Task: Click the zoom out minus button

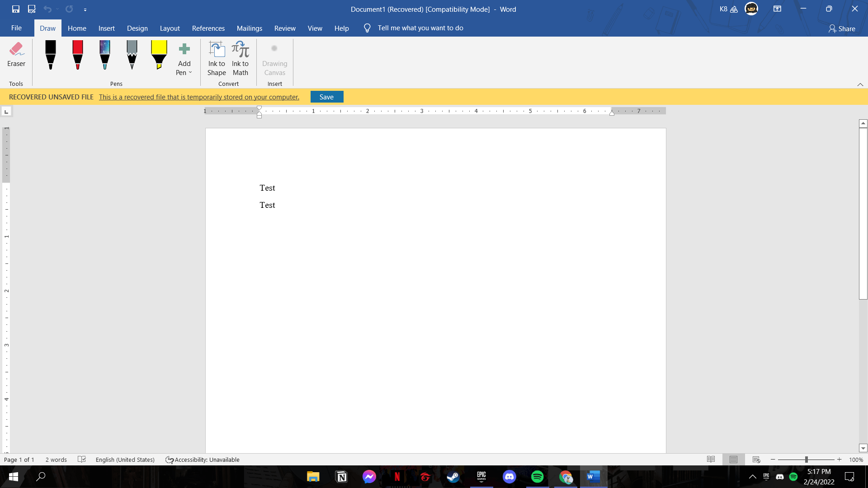Action: [773, 460]
